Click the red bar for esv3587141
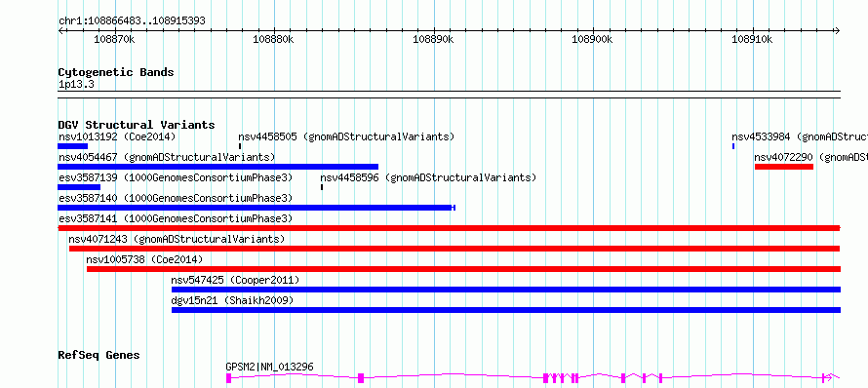Viewport: 868px width, 388px height. 449,228
